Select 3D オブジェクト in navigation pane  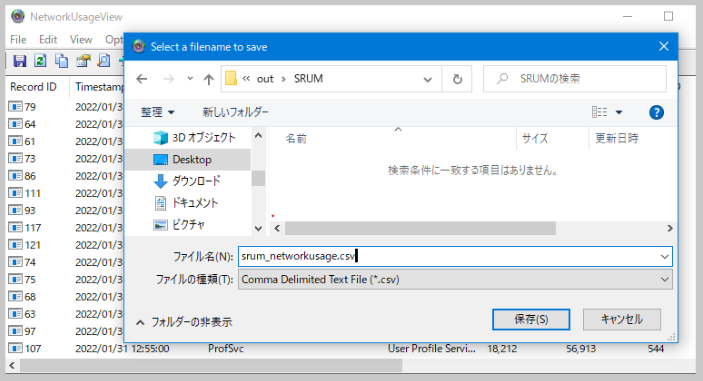[194, 138]
